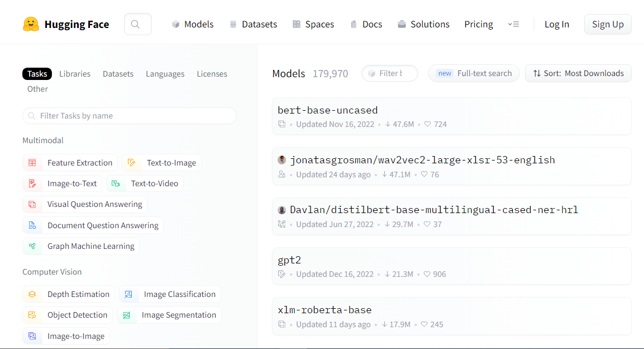Switch to the Licenses filter tab
The width and height of the screenshot is (644, 349).
pyautogui.click(x=212, y=74)
